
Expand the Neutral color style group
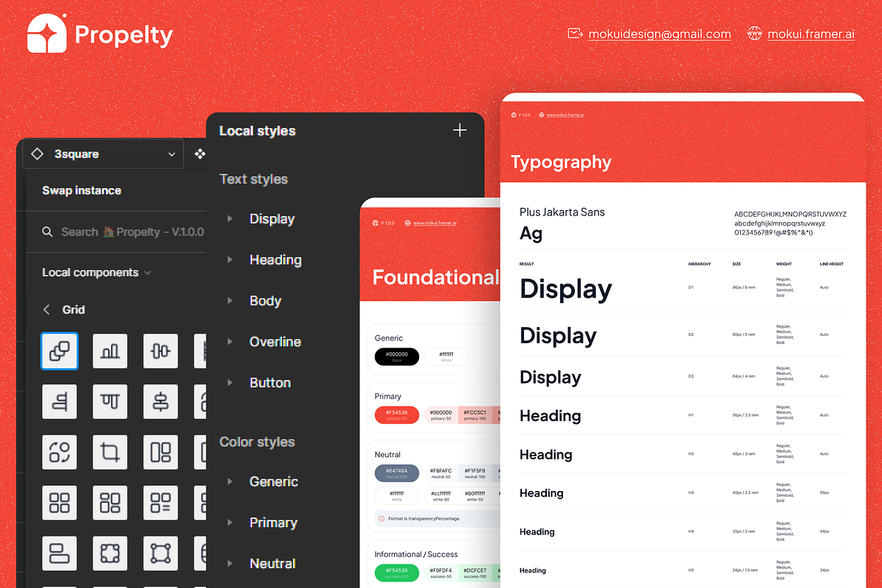pyautogui.click(x=229, y=564)
